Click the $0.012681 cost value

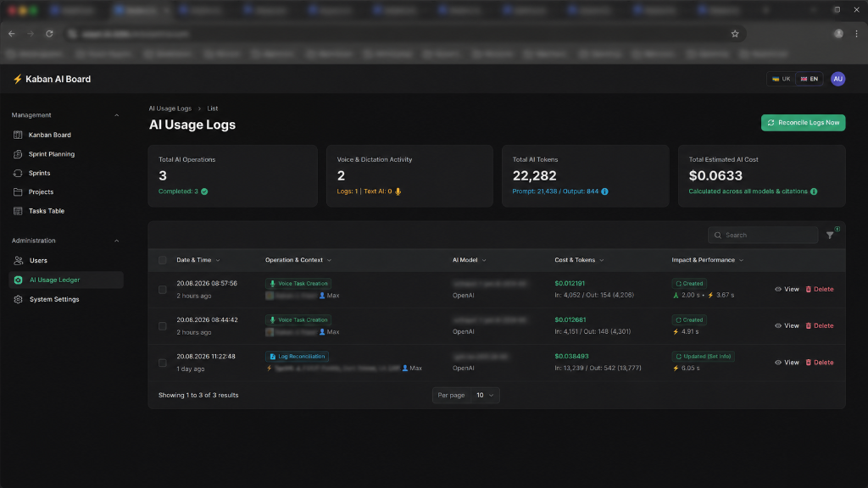(x=570, y=319)
